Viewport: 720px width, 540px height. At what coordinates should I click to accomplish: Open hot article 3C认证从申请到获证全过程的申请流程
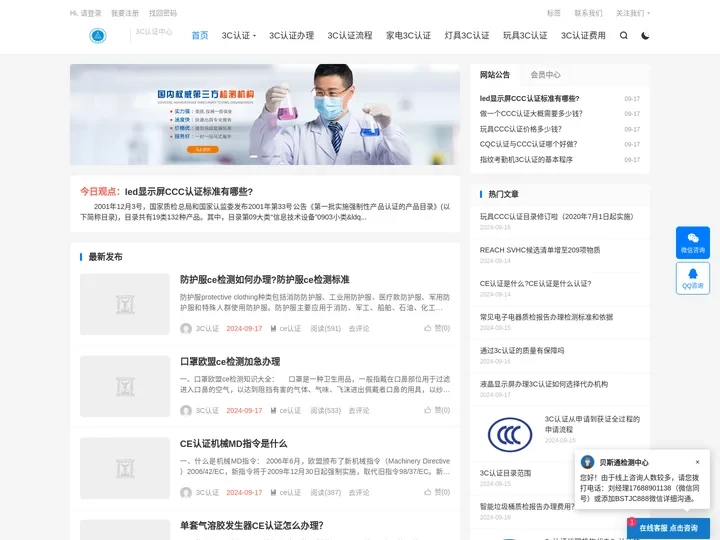point(592,424)
